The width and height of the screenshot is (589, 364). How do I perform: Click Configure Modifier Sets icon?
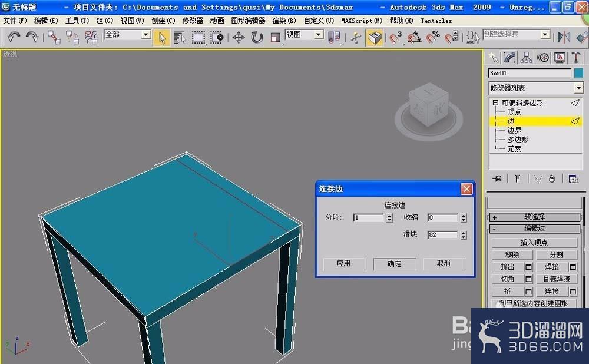573,179
